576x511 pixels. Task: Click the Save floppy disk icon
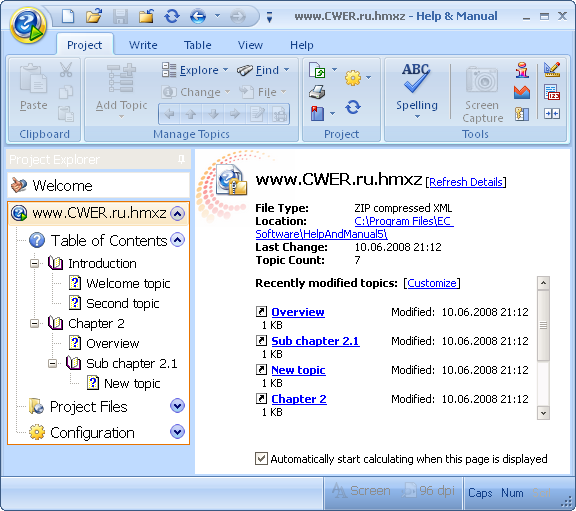pos(120,17)
